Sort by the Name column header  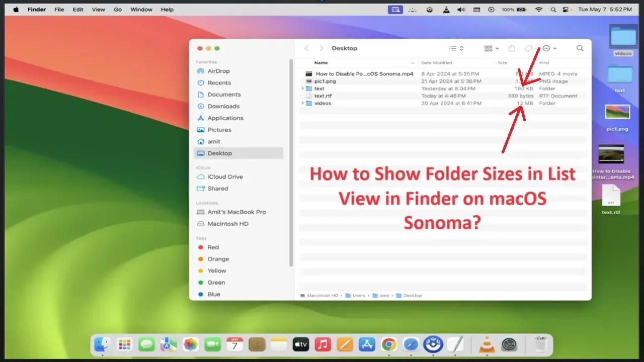pos(321,63)
